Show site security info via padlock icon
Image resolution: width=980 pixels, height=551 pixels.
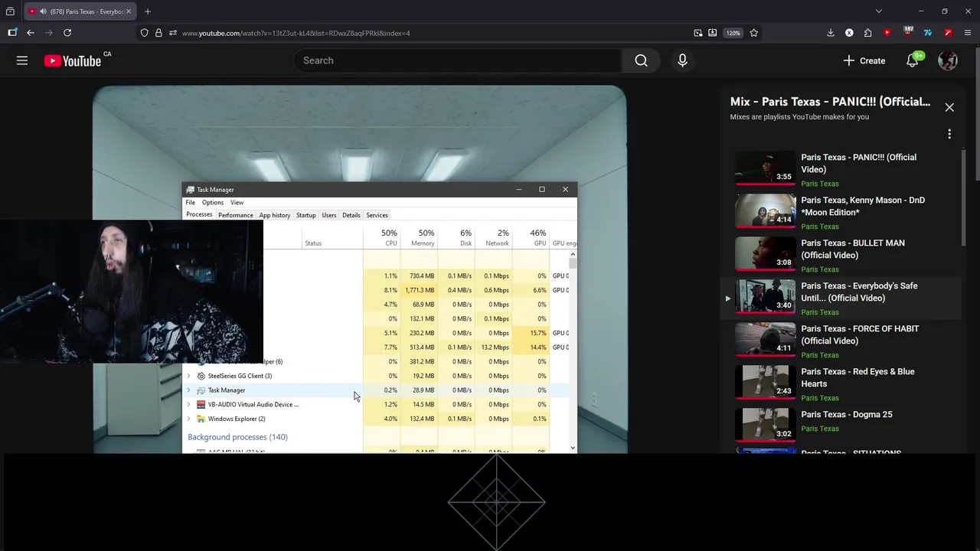coord(158,33)
